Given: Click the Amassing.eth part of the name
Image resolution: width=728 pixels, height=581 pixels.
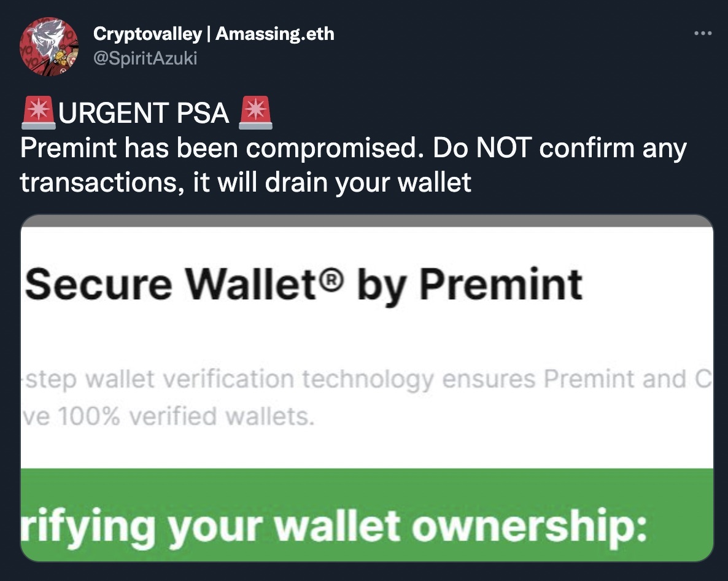Looking at the screenshot, I should coord(275,34).
